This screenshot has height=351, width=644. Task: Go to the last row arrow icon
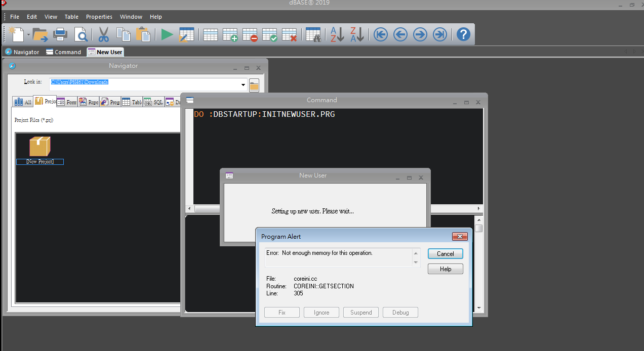pos(440,34)
